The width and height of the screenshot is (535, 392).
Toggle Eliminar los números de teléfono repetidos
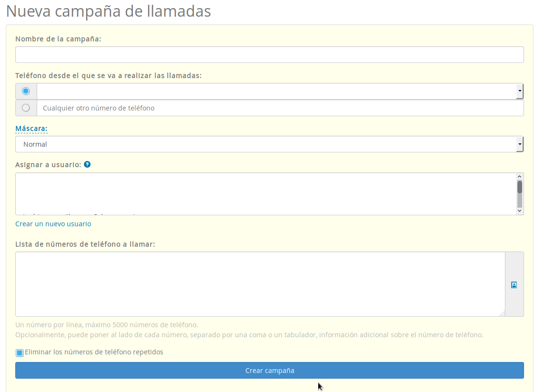(19, 352)
